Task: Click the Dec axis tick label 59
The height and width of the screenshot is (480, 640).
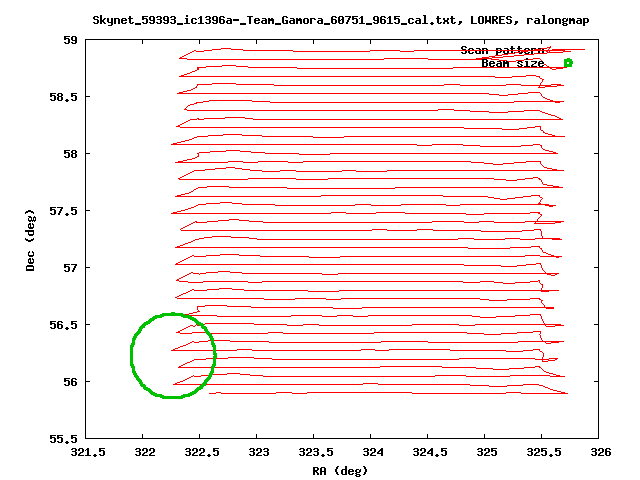Action: (70, 40)
